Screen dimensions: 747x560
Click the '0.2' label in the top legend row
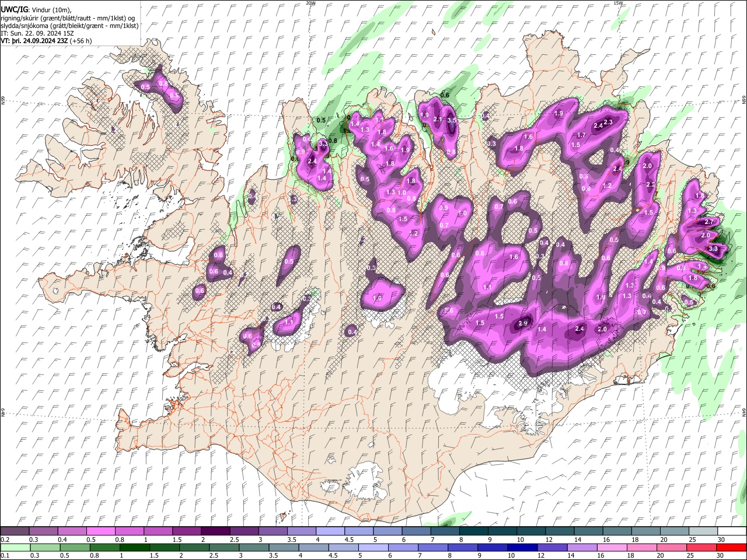tap(5, 540)
